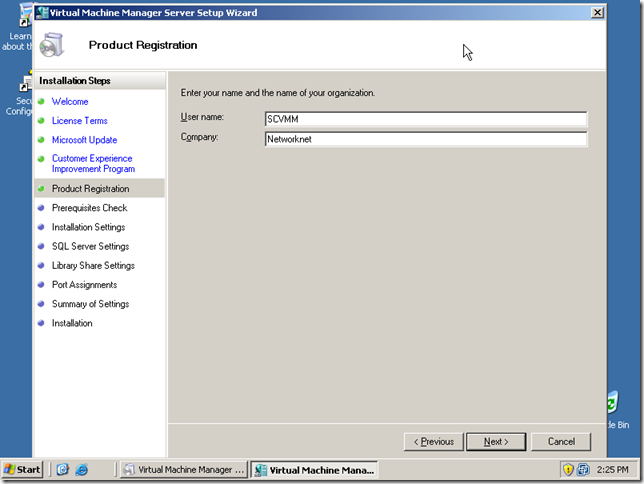
Task: Click the Next button
Action: (x=496, y=442)
